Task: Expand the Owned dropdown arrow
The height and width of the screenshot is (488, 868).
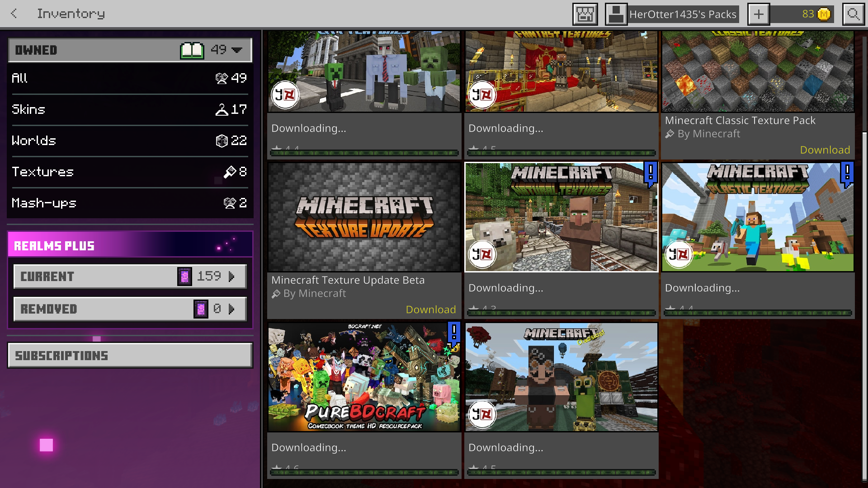Action: 237,50
